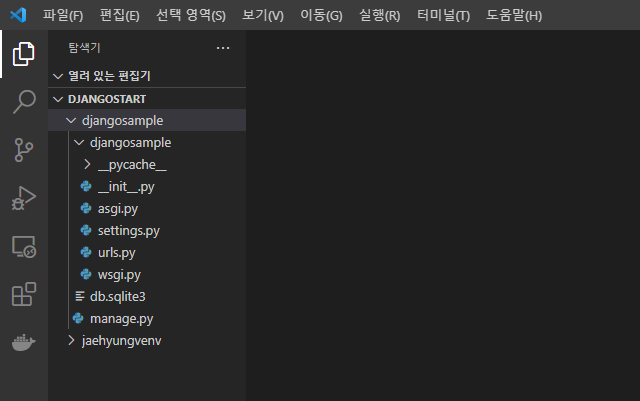The image size is (640, 401).
Task: Open the asgi.py file
Action: pyautogui.click(x=118, y=209)
